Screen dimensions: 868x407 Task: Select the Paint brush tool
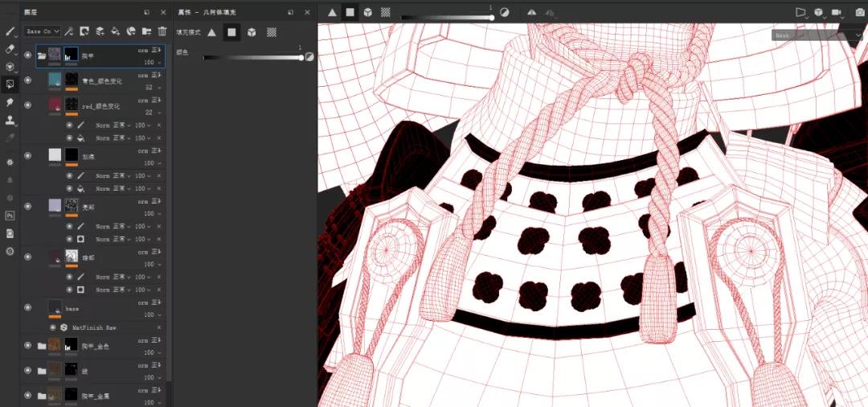[10, 31]
